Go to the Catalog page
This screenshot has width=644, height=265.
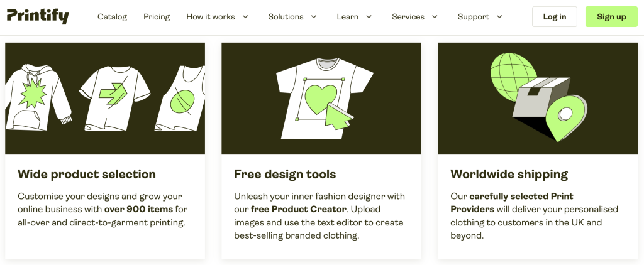point(112,17)
